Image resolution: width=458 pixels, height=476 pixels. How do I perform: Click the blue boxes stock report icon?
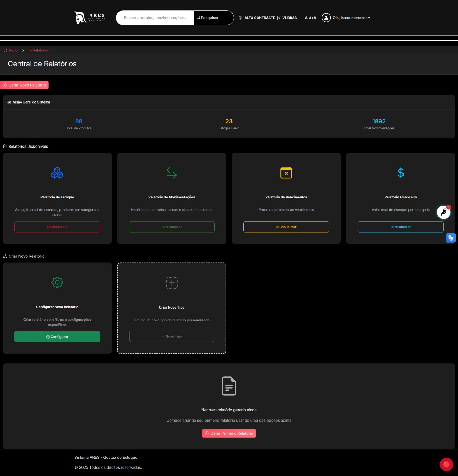click(x=57, y=173)
